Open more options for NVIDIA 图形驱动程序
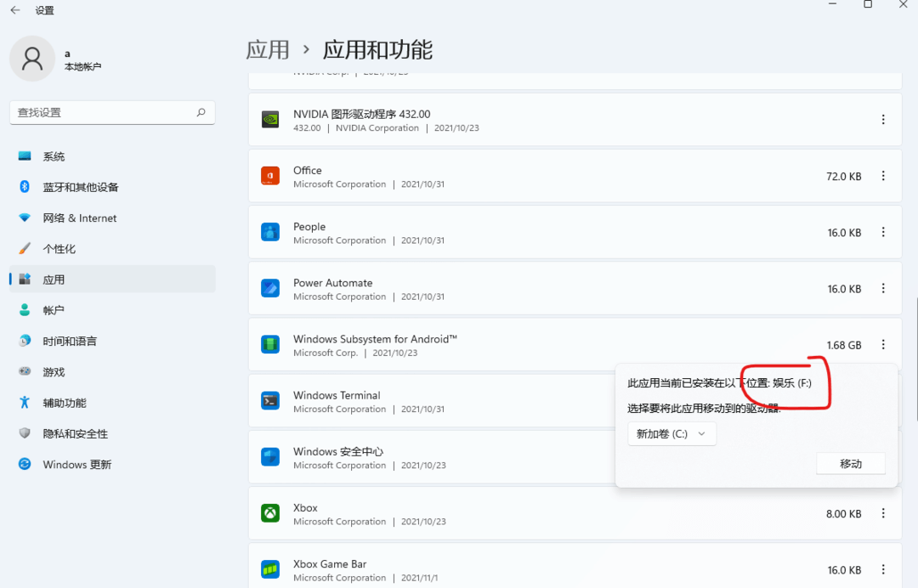Viewport: 918px width, 588px height. tap(883, 119)
